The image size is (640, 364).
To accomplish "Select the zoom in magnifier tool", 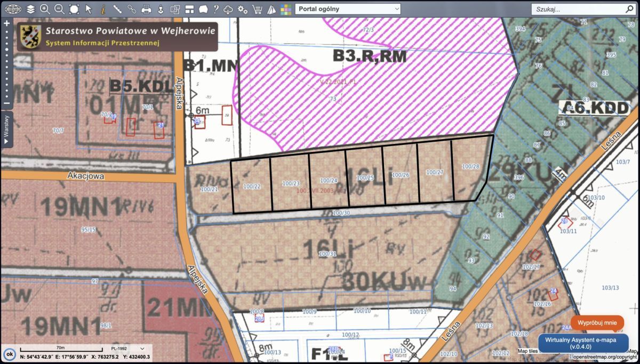I will (x=45, y=9).
